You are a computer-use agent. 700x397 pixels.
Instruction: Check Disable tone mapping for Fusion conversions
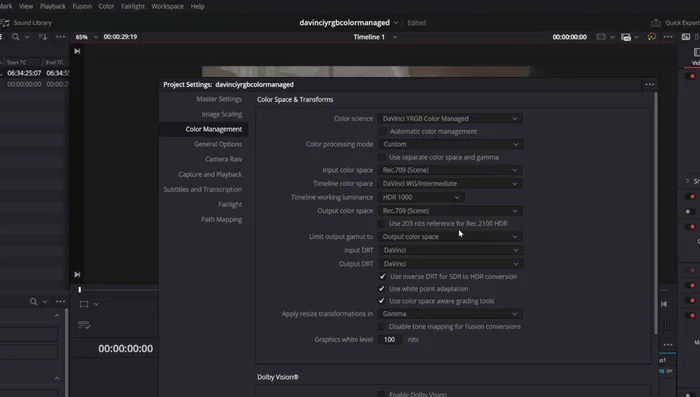tap(381, 326)
